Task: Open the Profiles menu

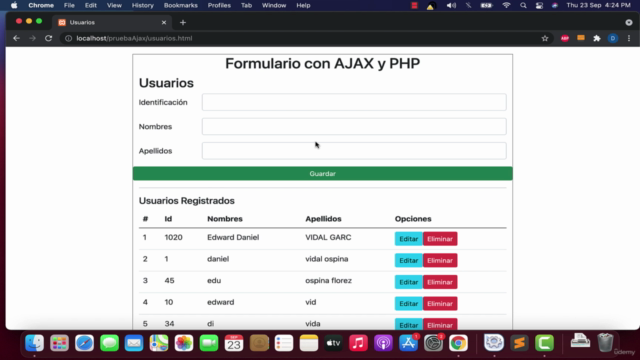Action: (219, 5)
